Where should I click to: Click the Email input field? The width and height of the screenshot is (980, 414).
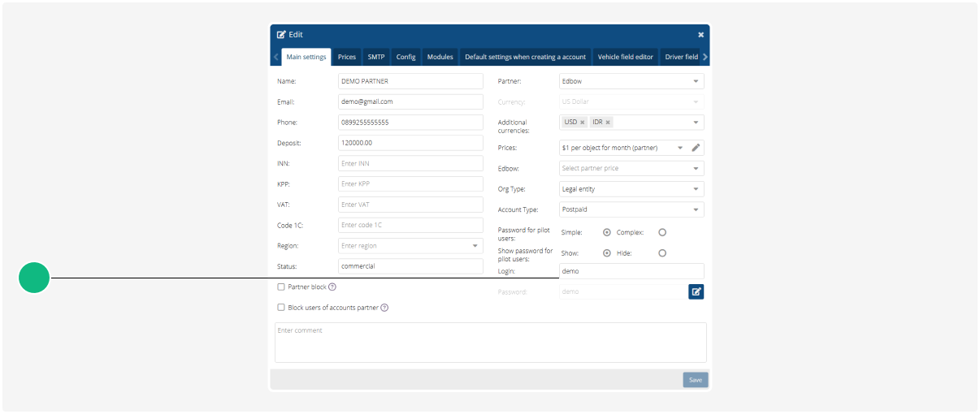click(410, 102)
